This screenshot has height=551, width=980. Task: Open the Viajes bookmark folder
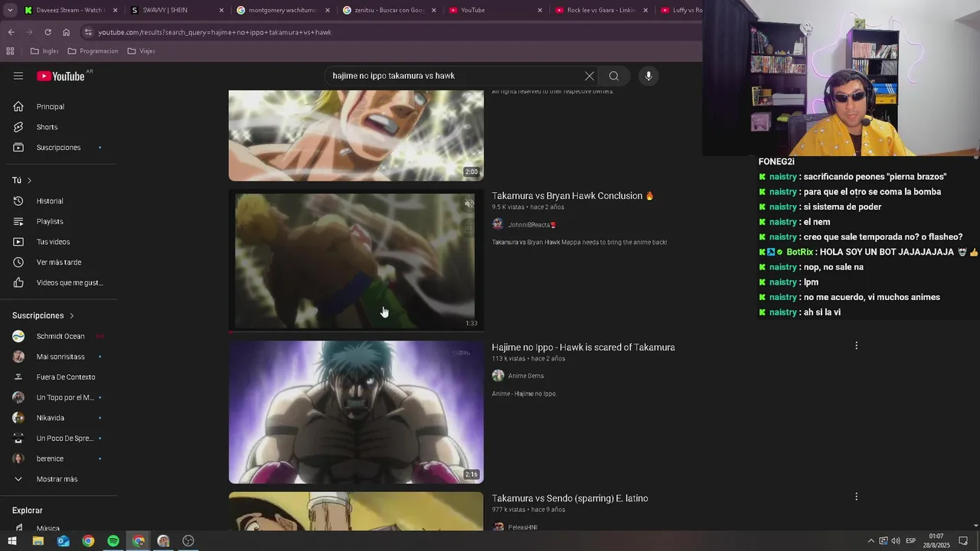click(x=142, y=51)
